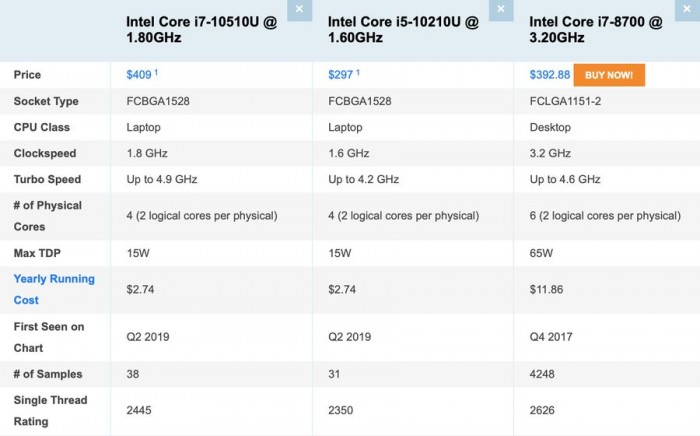Remove the Intel Core i5-10210U column
Screen dimensions: 700x436
(499, 10)
